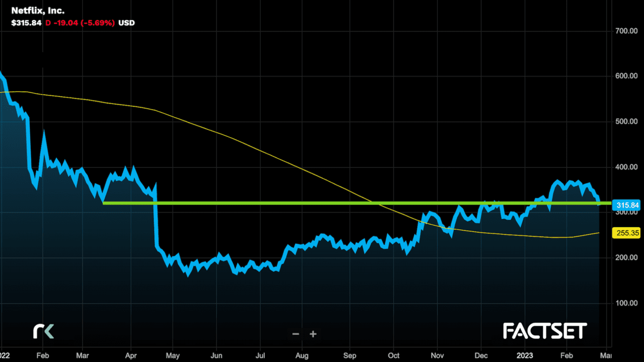Select the yellow 255.35 moving average tag
Viewport: 644px width, 362px height.
(626, 233)
